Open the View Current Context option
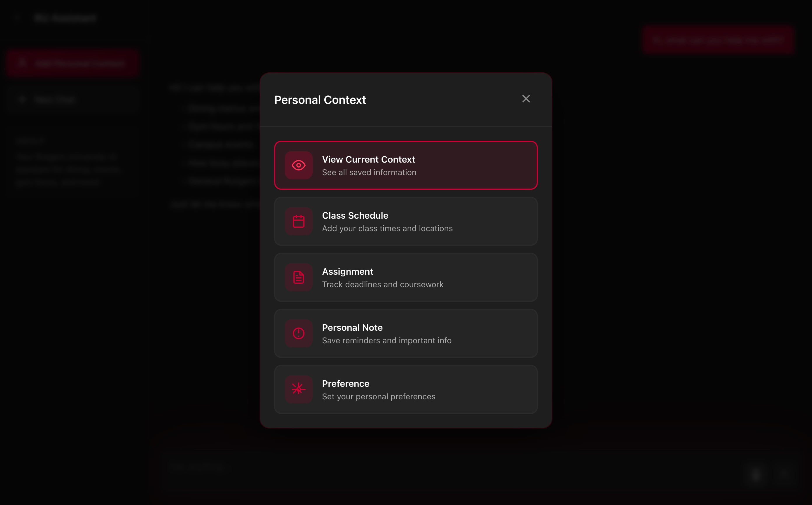 point(406,165)
